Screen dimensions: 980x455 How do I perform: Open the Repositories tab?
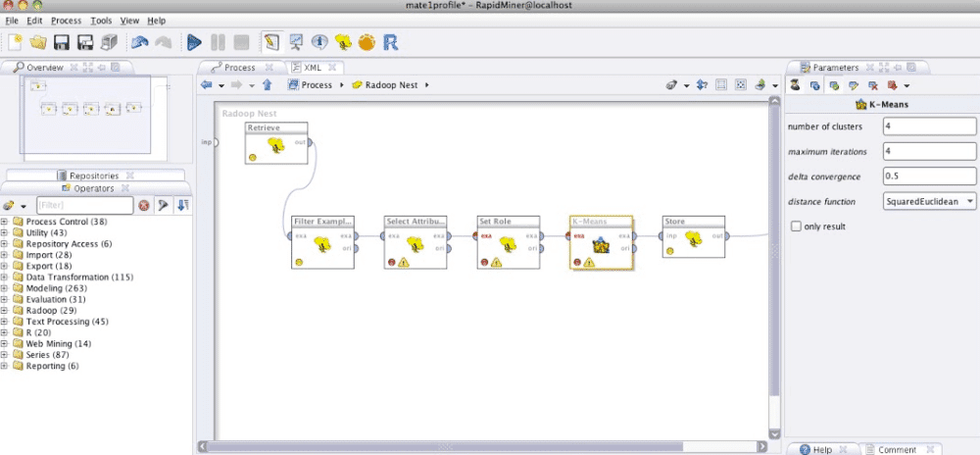point(93,176)
